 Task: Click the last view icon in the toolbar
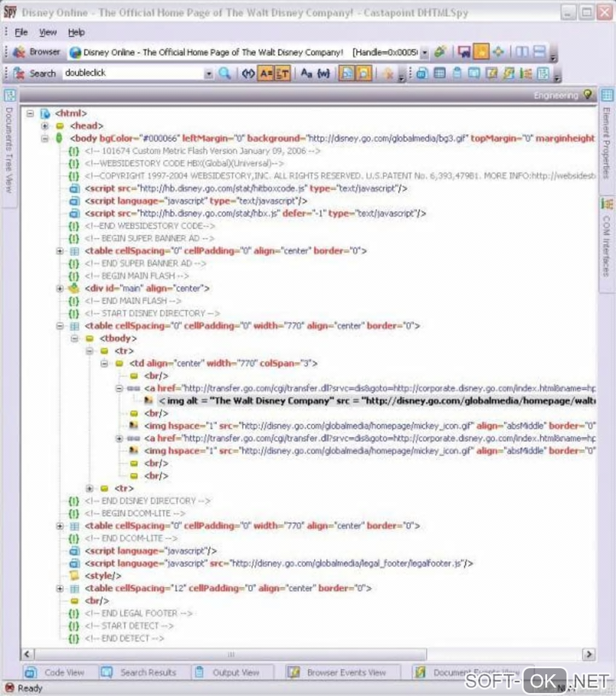tap(543, 73)
